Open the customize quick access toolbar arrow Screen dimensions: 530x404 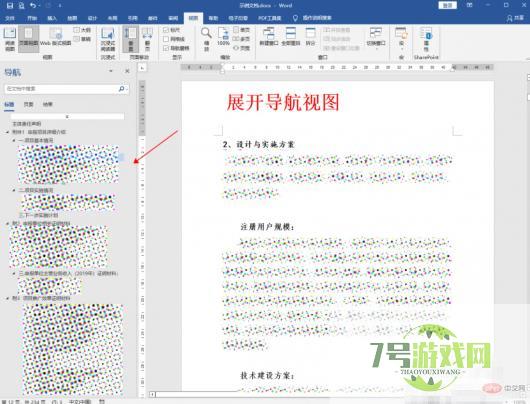pos(60,5)
